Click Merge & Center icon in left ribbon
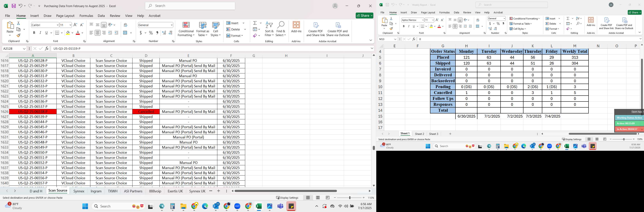 tap(125, 33)
